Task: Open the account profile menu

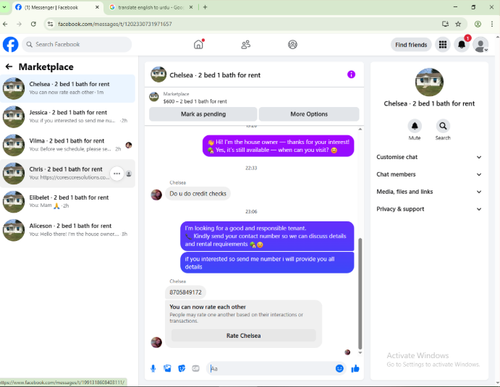Action: coord(481,45)
